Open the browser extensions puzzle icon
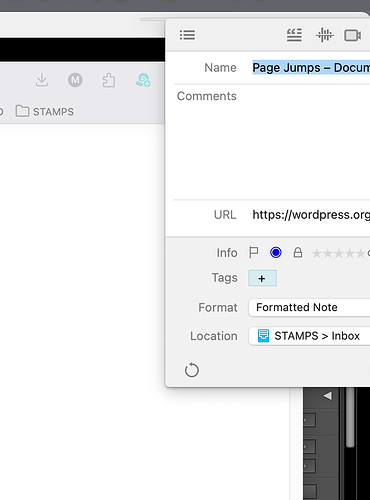The width and height of the screenshot is (370, 500). pos(109,80)
